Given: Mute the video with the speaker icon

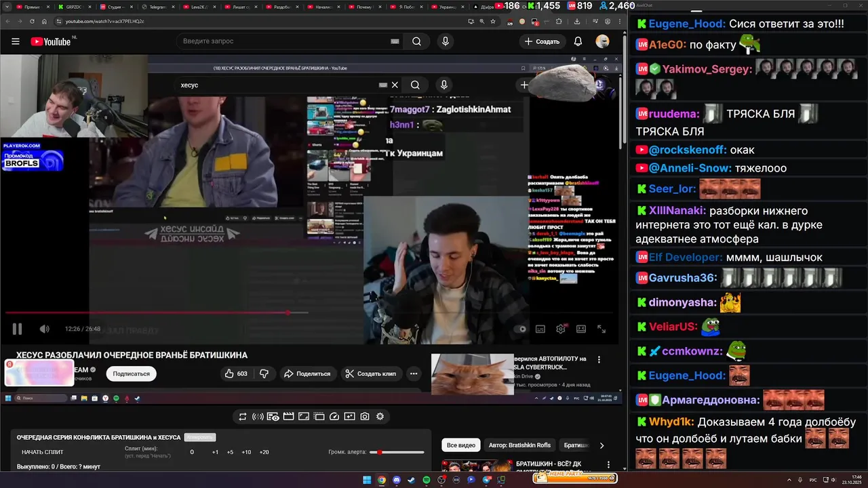Looking at the screenshot, I should tap(44, 329).
